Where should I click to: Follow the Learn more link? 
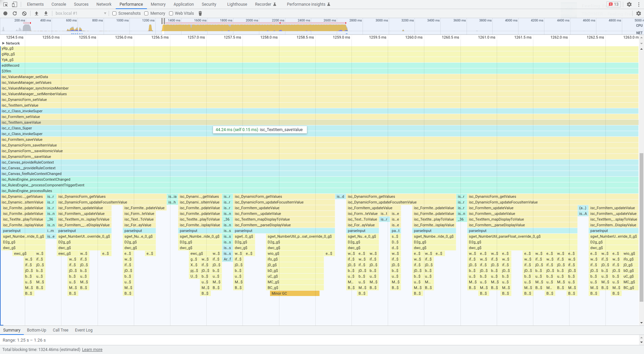pos(92,350)
